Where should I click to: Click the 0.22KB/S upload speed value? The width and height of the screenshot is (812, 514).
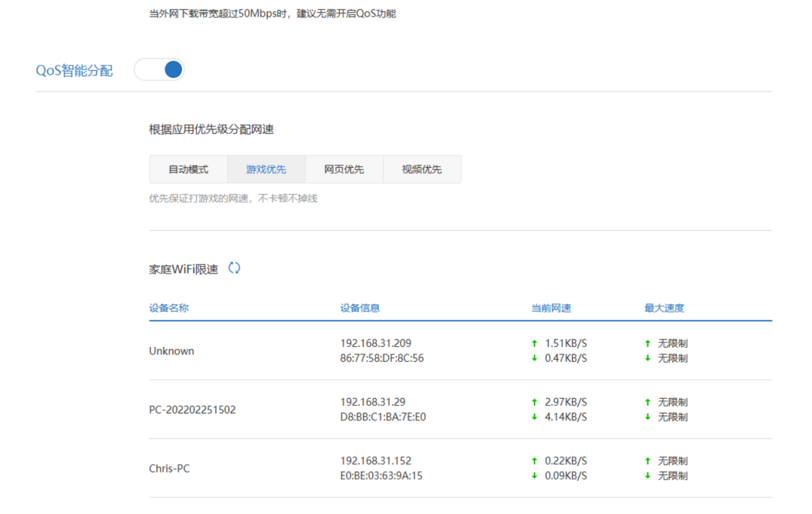click(565, 461)
